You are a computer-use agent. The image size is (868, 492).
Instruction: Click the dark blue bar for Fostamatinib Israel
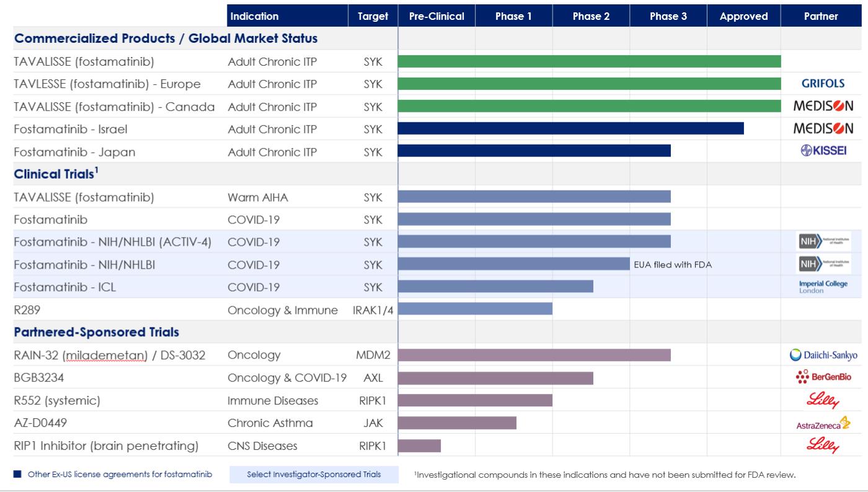click(571, 128)
